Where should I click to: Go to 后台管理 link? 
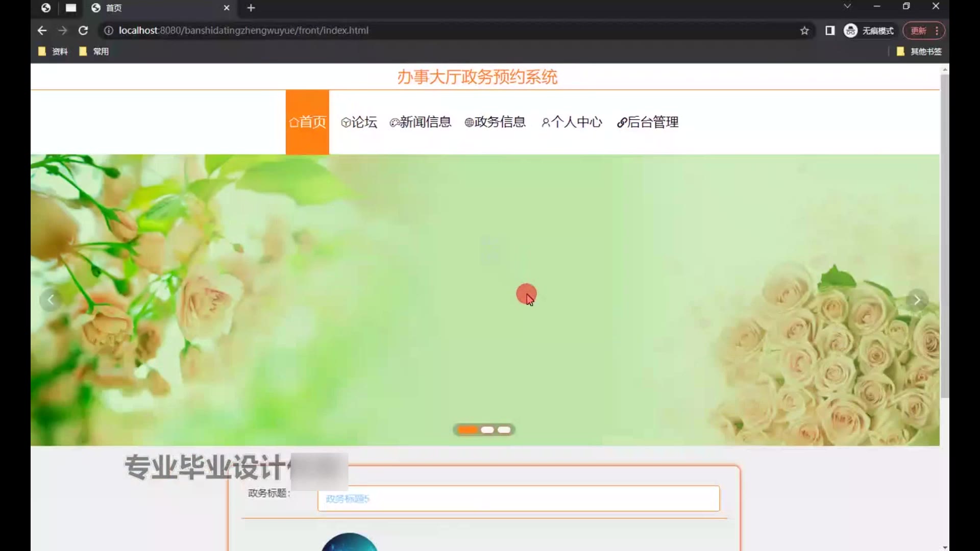pyautogui.click(x=648, y=122)
